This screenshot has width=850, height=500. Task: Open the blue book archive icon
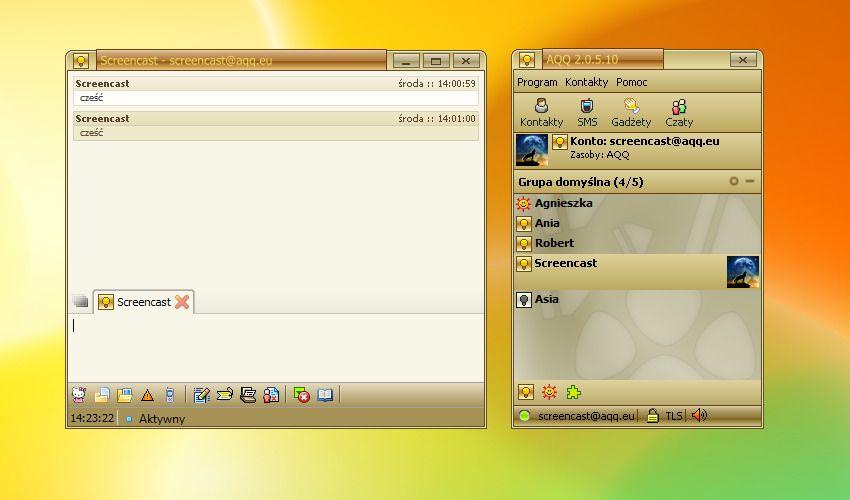point(325,395)
